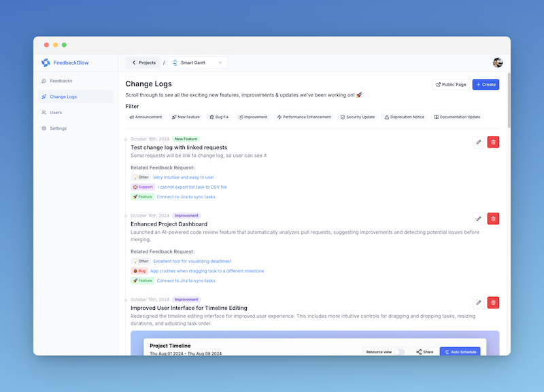Click the Bug tag label
Viewport: 544px width, 392px height.
pyautogui.click(x=139, y=271)
